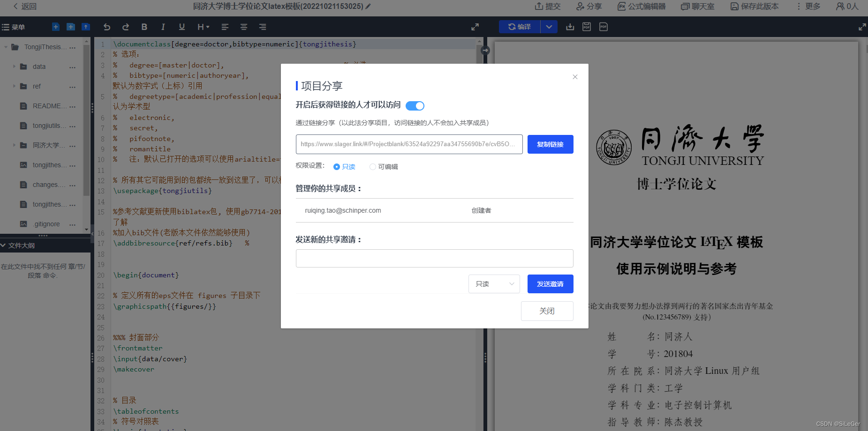This screenshot has width=868, height=431.
Task: Open options for changes file
Action: [72, 185]
